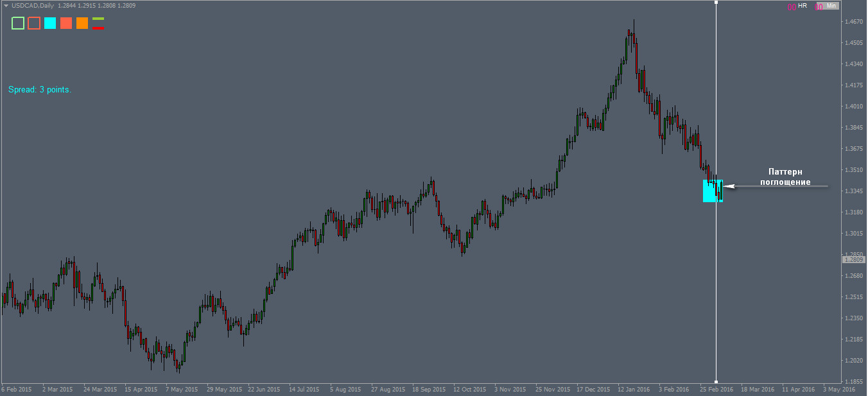Screen dimensions: 868x396
Task: Select the solid coral-red square swatch
Action: pyautogui.click(x=66, y=23)
